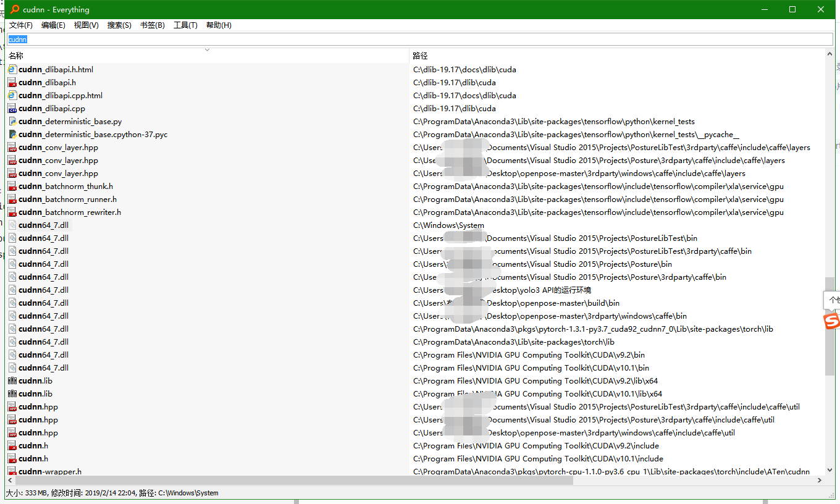840x504 pixels.
Task: Open the 书签(B) menu
Action: click(x=152, y=25)
